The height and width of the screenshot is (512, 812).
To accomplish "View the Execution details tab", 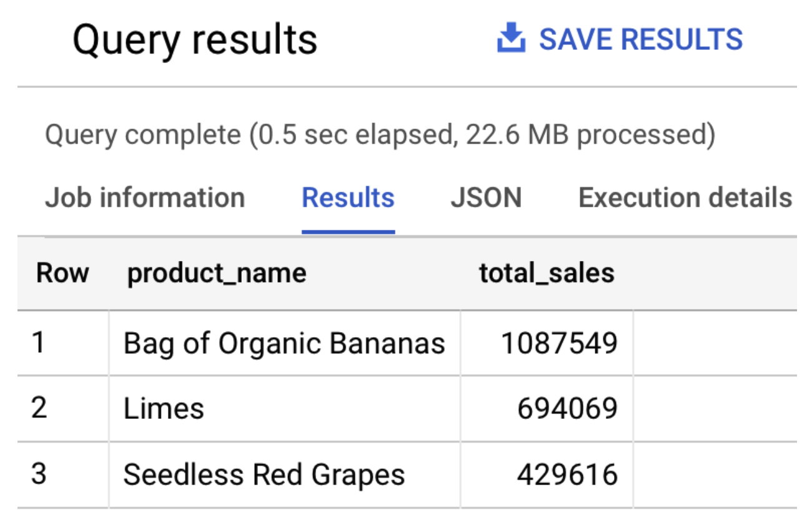I will (685, 198).
